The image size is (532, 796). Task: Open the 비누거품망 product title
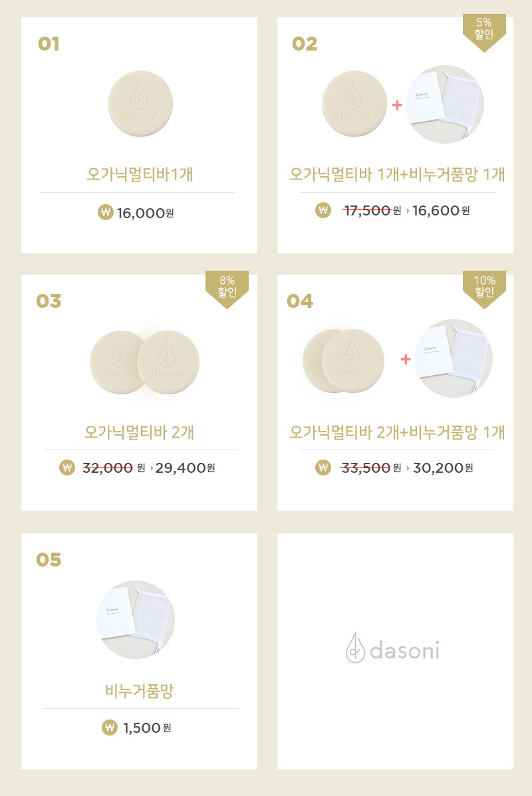click(139, 691)
